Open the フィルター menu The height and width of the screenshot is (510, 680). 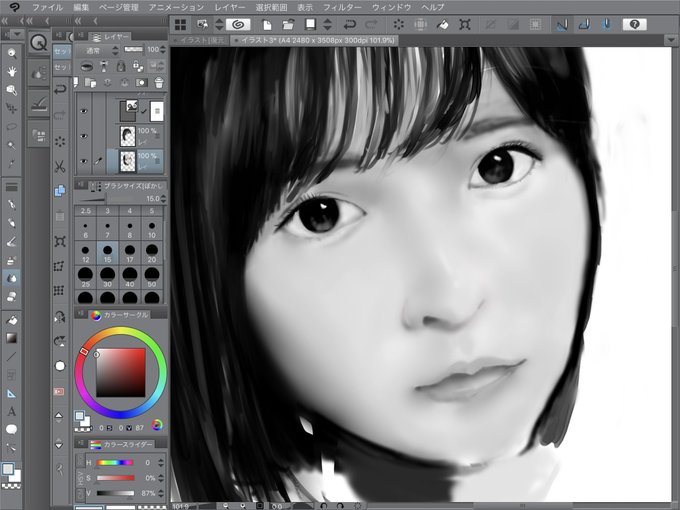pos(342,7)
